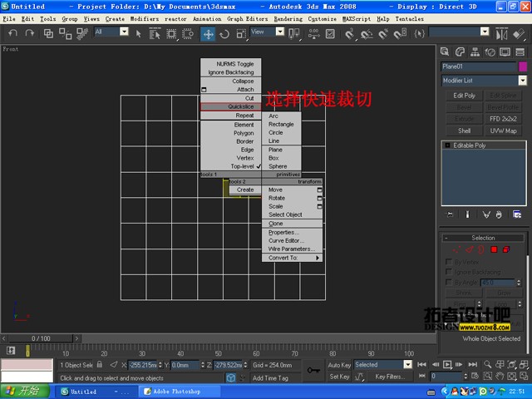Viewport: 532px width, 399px height.
Task: Click the FFD 2x2x2 modifier button
Action: click(503, 119)
